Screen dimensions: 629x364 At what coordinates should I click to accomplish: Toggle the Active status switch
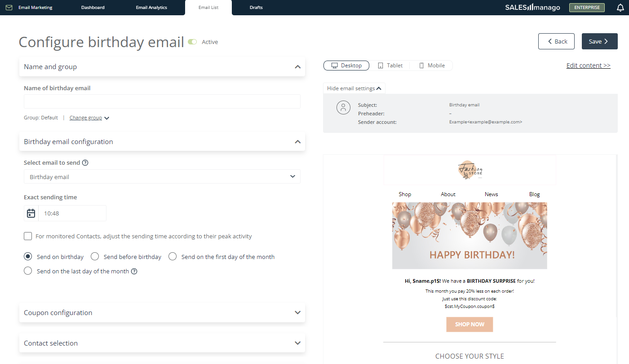[x=192, y=42]
